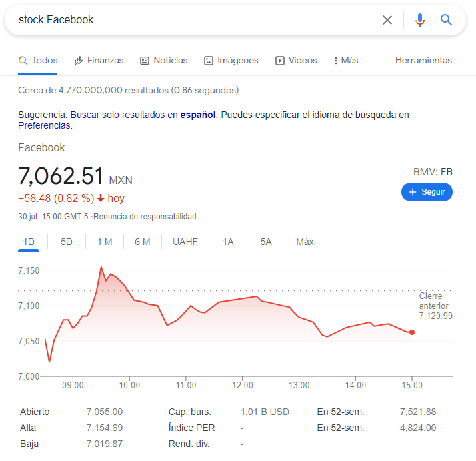Viewport: 476px width, 461px height.
Task: Open the Preferencias link
Action: click(45, 125)
